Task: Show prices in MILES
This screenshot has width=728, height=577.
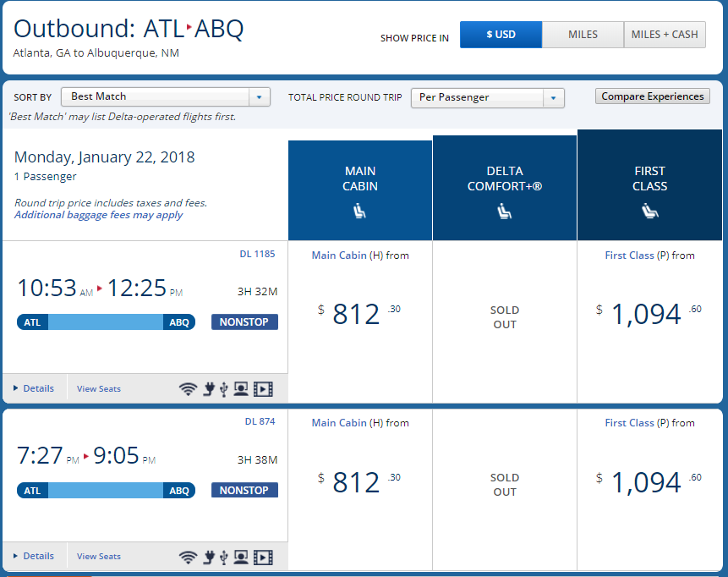Action: tap(583, 35)
